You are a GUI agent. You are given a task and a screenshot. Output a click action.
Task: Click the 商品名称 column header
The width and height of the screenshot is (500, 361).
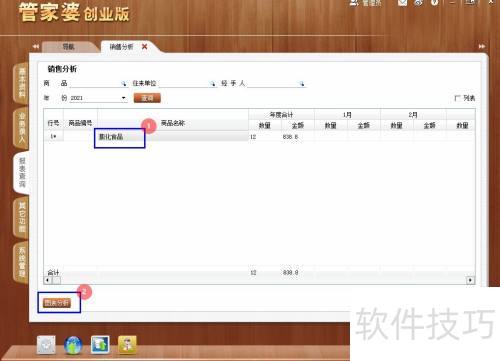point(173,123)
